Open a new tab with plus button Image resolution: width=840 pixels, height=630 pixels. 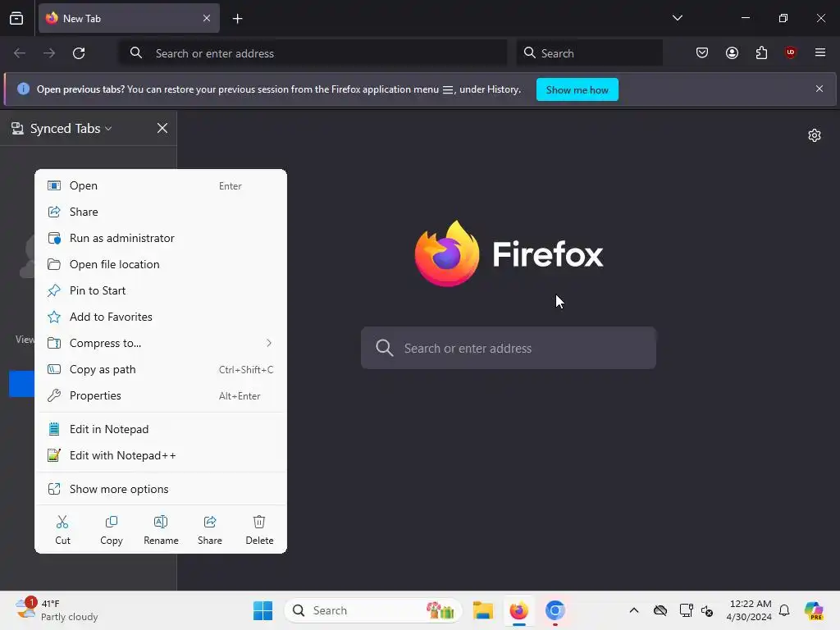[237, 19]
